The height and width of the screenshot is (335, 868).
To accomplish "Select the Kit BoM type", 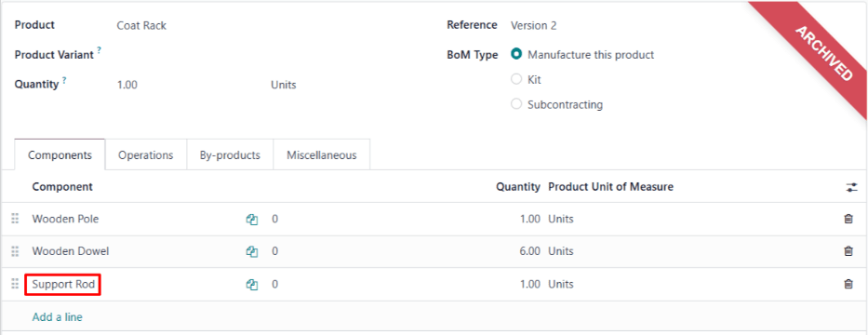I will coord(516,80).
